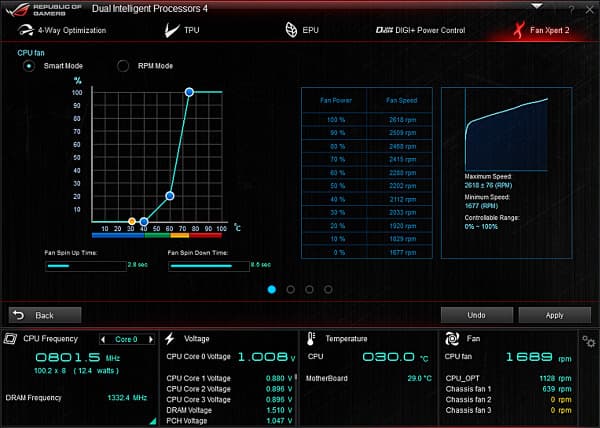This screenshot has height=428, width=600.
Task: Click the DIGI+ logo icon
Action: (x=384, y=30)
